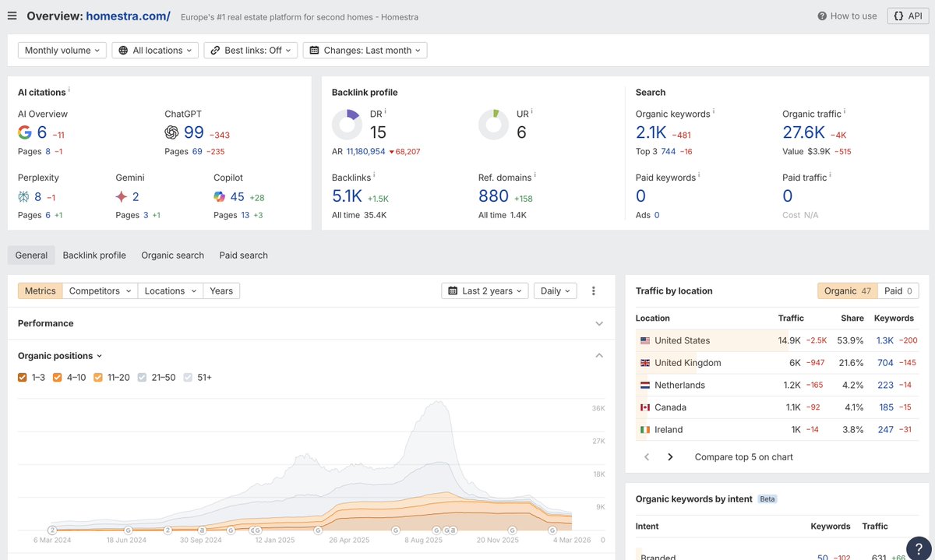Open the Organic positions title dropdown
Screen dimensions: 935x560
[60, 356]
